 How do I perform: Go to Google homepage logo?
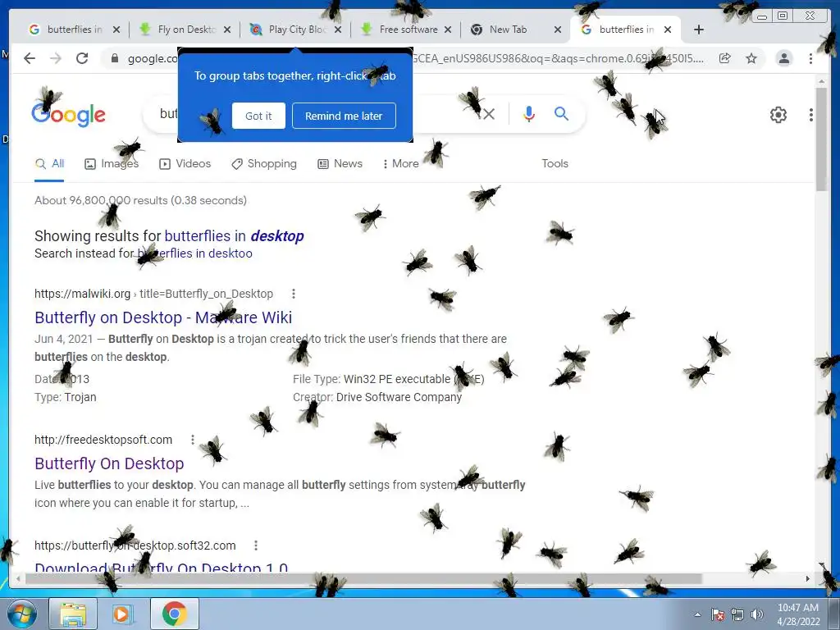[69, 114]
